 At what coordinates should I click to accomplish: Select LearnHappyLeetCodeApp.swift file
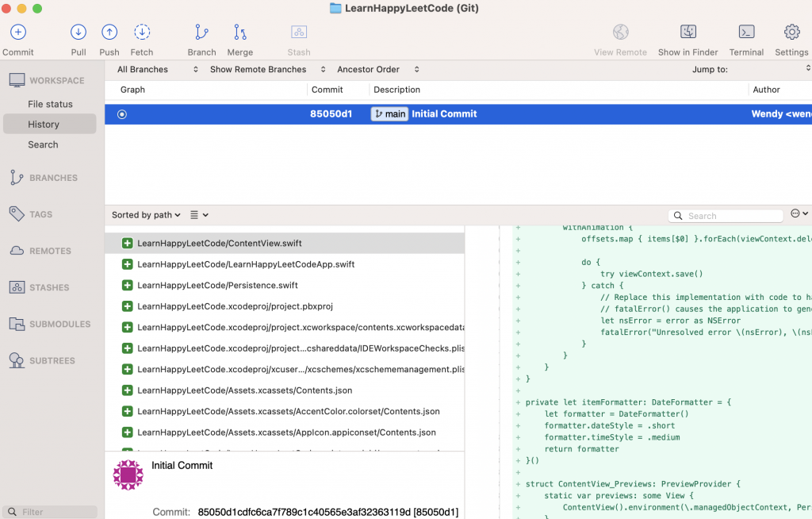285,264
